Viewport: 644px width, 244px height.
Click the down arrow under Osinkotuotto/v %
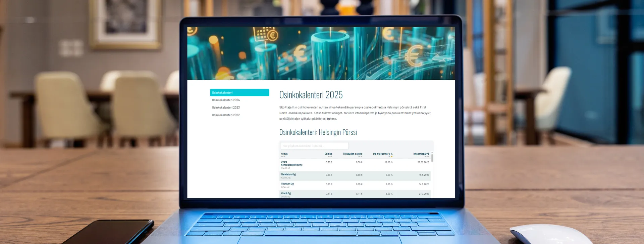[x=389, y=157]
